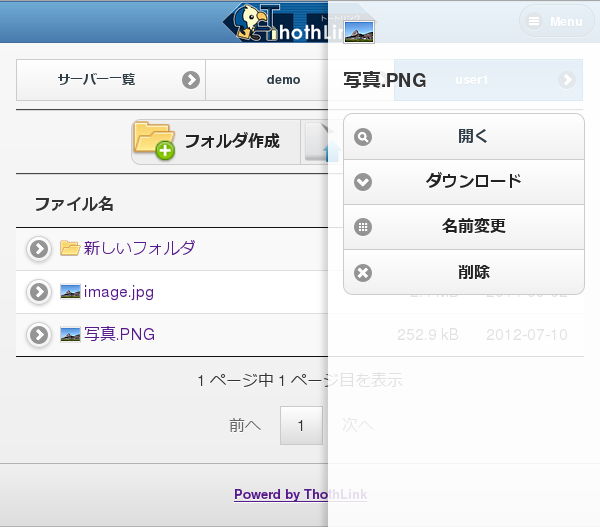This screenshot has height=527, width=600.
Task: Click the folder icon of 新しいフォルダ
Action: [70, 248]
